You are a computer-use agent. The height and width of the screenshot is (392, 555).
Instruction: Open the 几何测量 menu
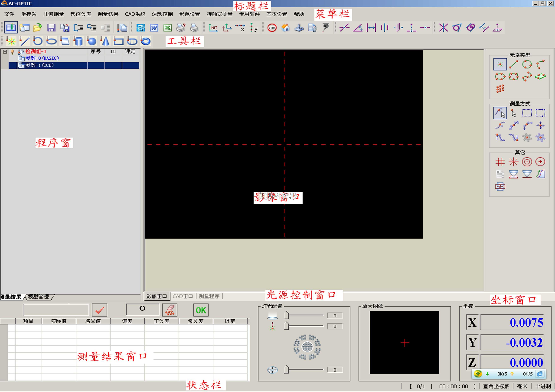(x=53, y=14)
